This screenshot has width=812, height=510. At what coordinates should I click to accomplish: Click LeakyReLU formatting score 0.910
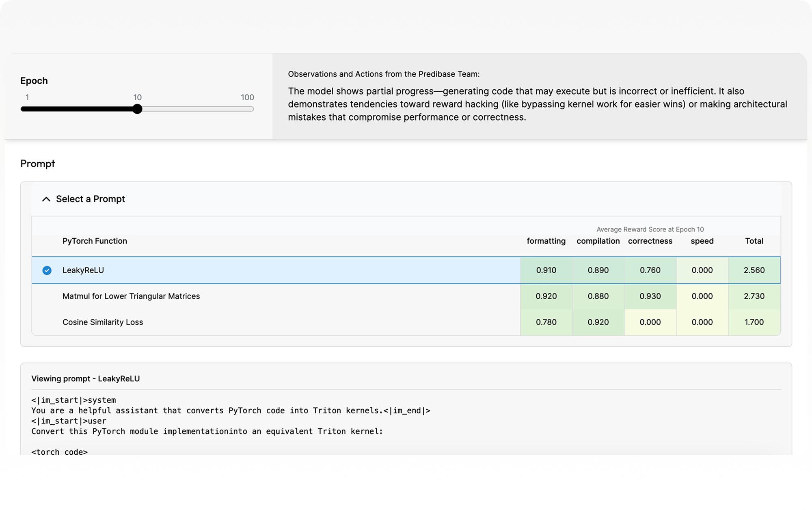[x=546, y=270]
